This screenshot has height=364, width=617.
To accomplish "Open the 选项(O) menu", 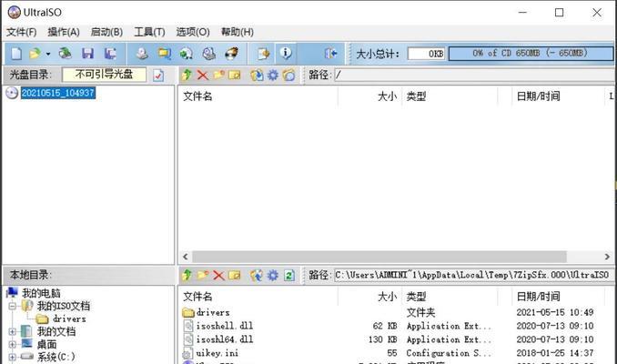I will click(x=193, y=32).
